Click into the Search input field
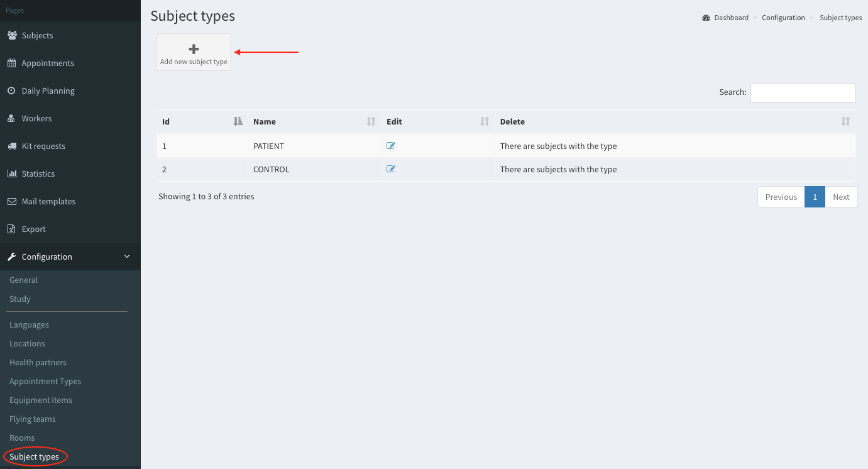Screen dimensions: 868x469 (x=803, y=92)
